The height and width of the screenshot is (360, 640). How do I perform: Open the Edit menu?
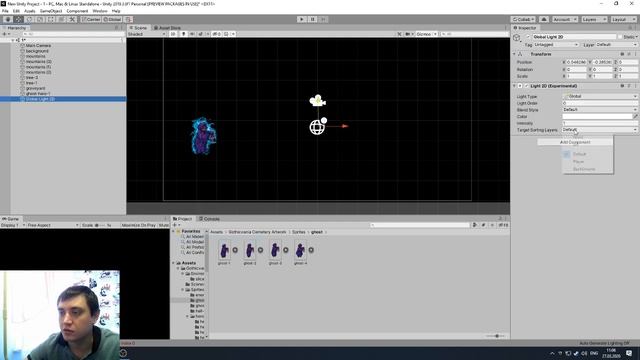[16, 11]
